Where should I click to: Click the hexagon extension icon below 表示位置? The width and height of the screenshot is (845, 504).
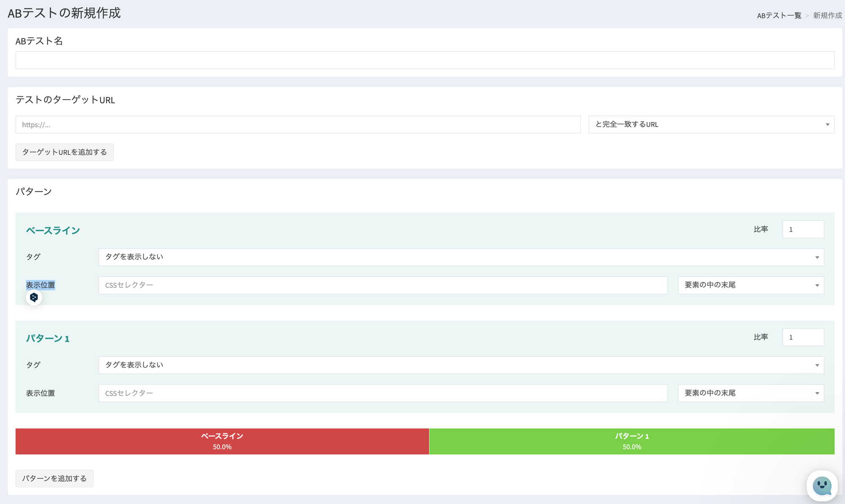[34, 297]
